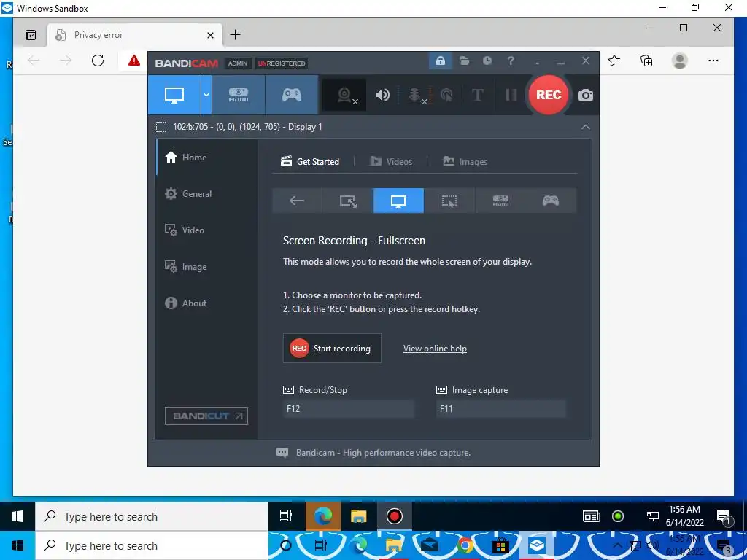Select HDMI mode icon in mode row

pyautogui.click(x=500, y=201)
